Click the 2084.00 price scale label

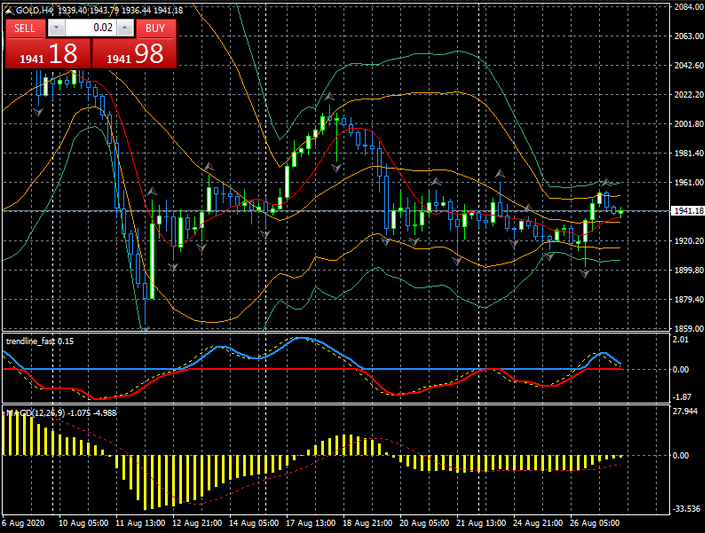point(685,7)
